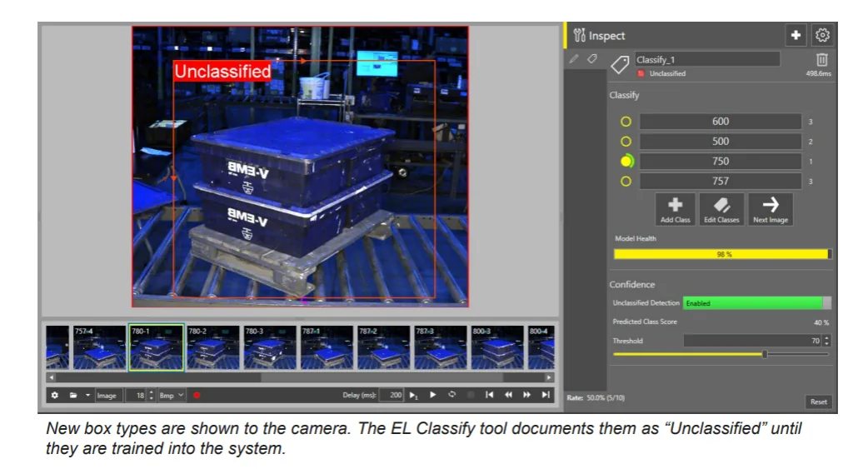Image resolution: width=868 pixels, height=469 pixels.
Task: Click the folder open icon in filmstrip bar
Action: click(73, 395)
